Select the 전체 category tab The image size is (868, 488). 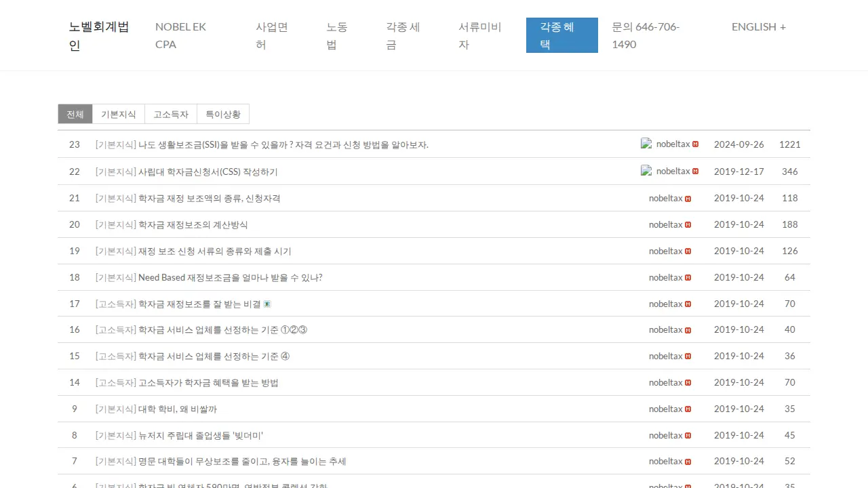[75, 115]
